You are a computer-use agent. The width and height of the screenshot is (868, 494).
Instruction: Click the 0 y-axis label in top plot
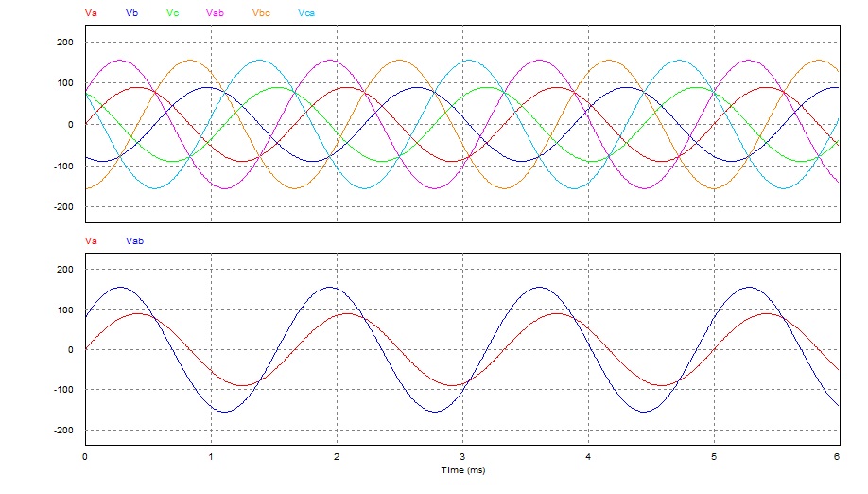[70, 125]
